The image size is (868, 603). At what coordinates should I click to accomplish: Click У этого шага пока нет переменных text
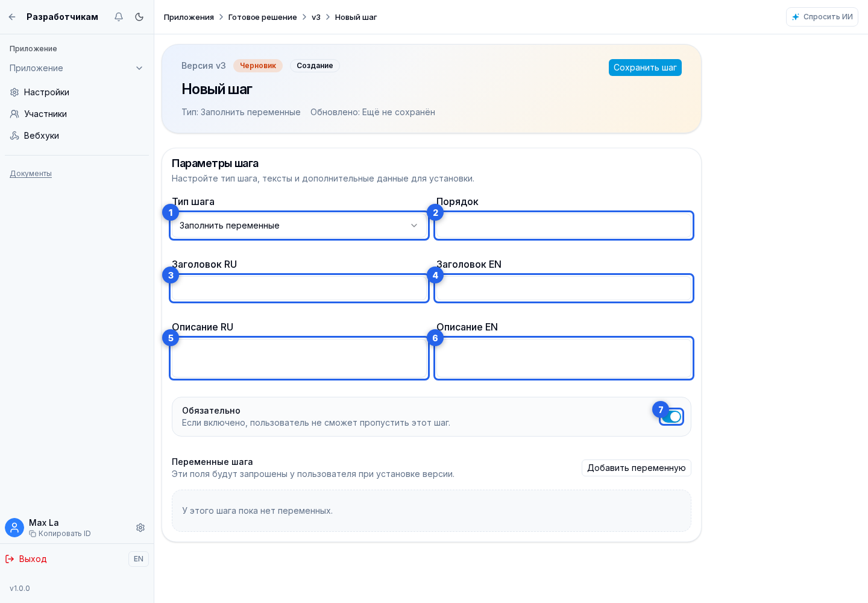(x=257, y=511)
